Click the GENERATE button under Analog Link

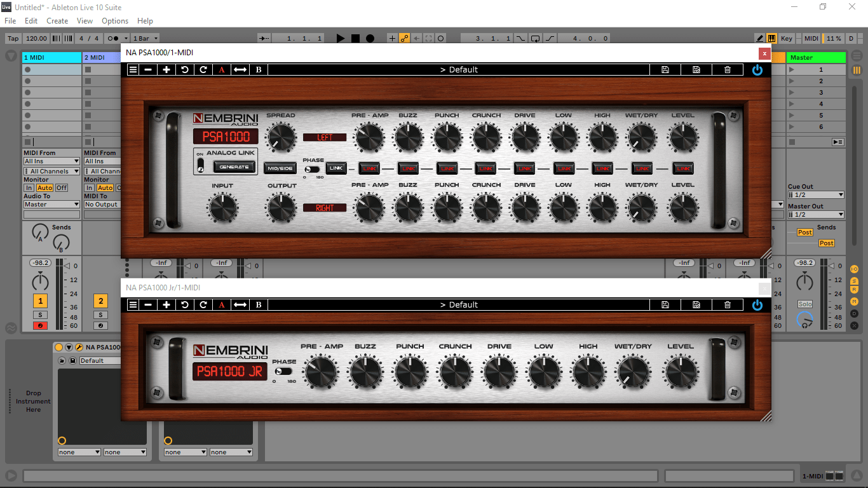[x=234, y=167]
